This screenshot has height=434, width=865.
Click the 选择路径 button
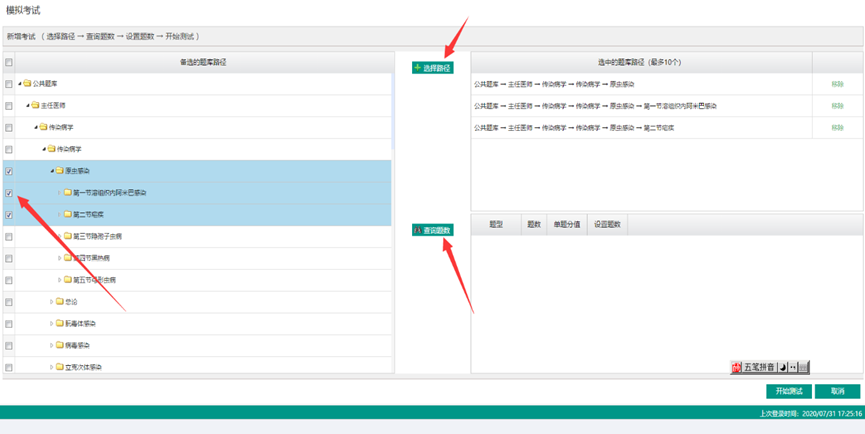(x=432, y=68)
